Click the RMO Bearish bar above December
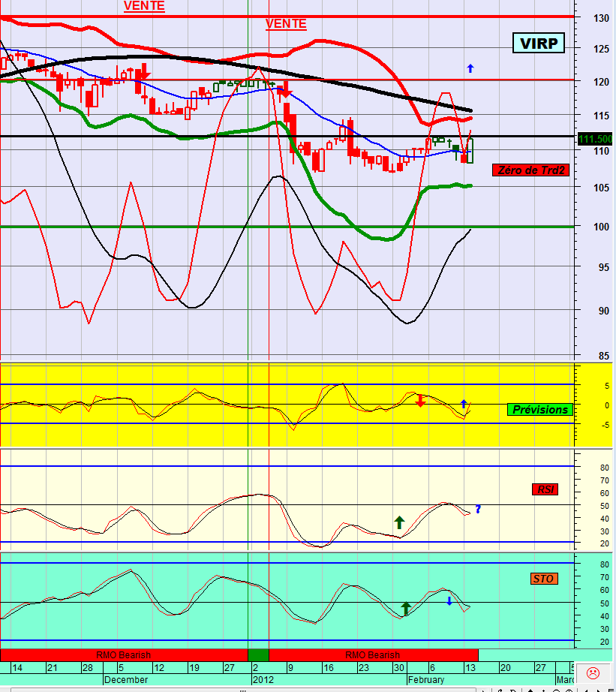The width and height of the screenshot is (616, 692). pos(124,655)
